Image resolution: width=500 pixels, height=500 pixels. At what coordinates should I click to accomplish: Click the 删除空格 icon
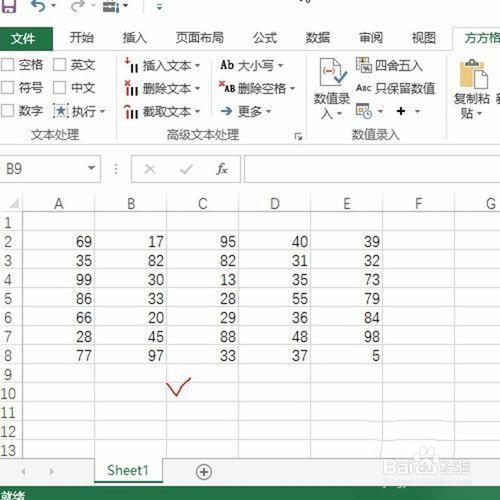[227, 87]
